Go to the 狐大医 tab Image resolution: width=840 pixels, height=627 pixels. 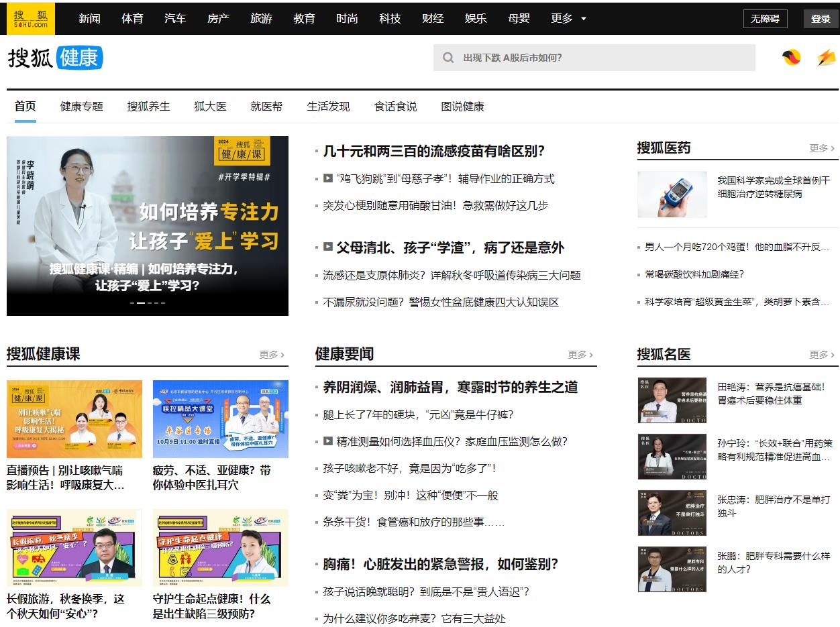pos(211,106)
